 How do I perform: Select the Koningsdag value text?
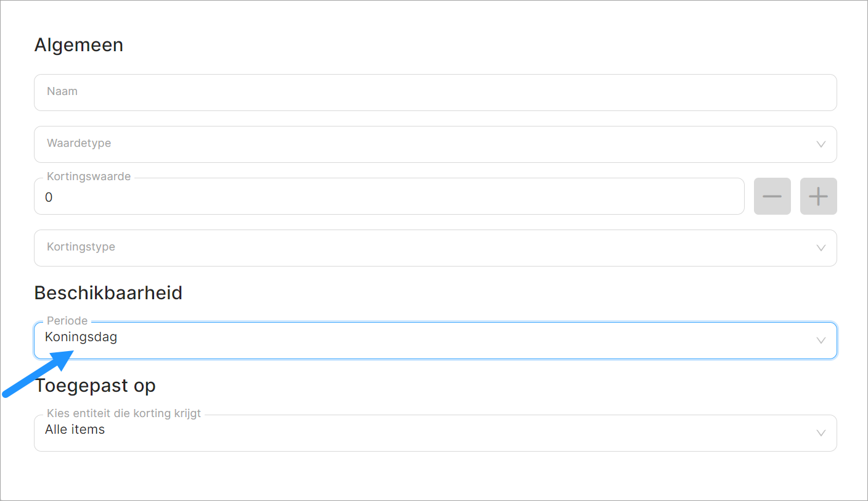click(81, 337)
